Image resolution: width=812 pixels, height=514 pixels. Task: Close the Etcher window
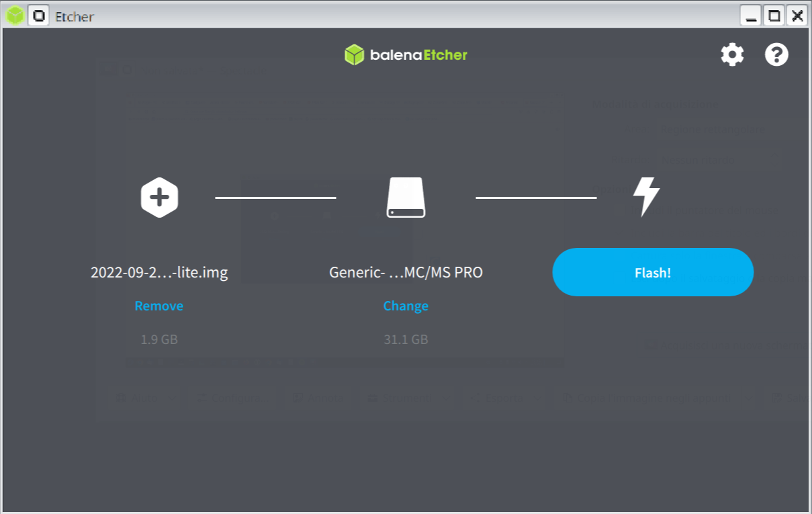click(x=797, y=15)
